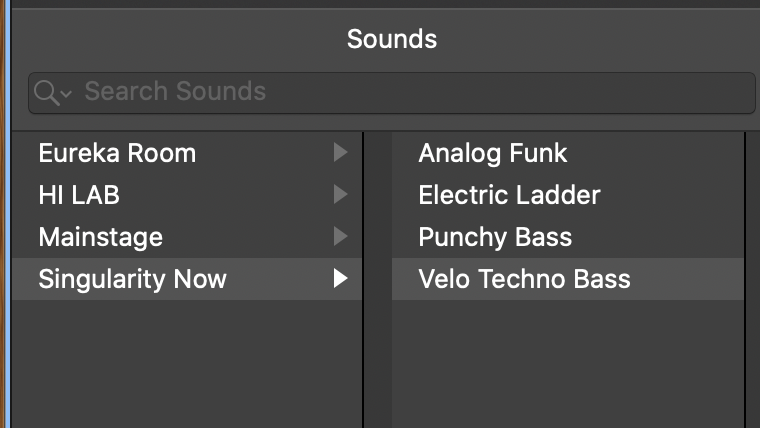Select the Eureka Room category
The height and width of the screenshot is (428, 760).
[x=117, y=153]
